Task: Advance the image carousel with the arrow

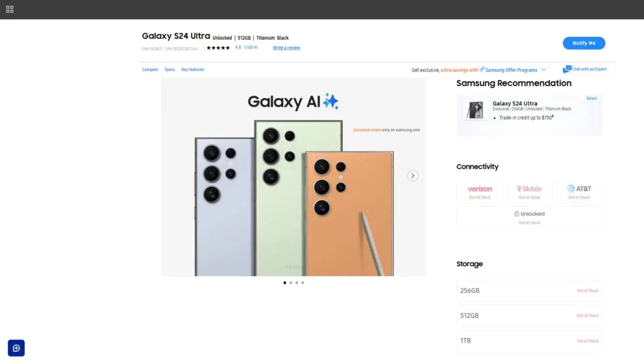Action: [412, 175]
